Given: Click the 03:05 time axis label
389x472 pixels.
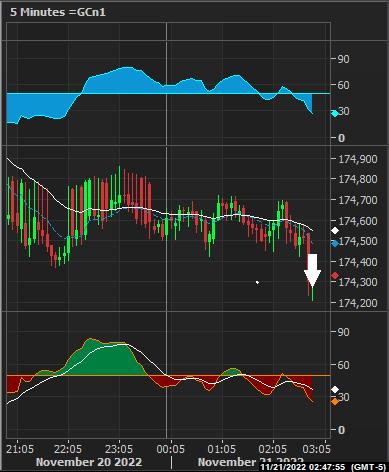Looking at the screenshot, I should pyautogui.click(x=316, y=449).
